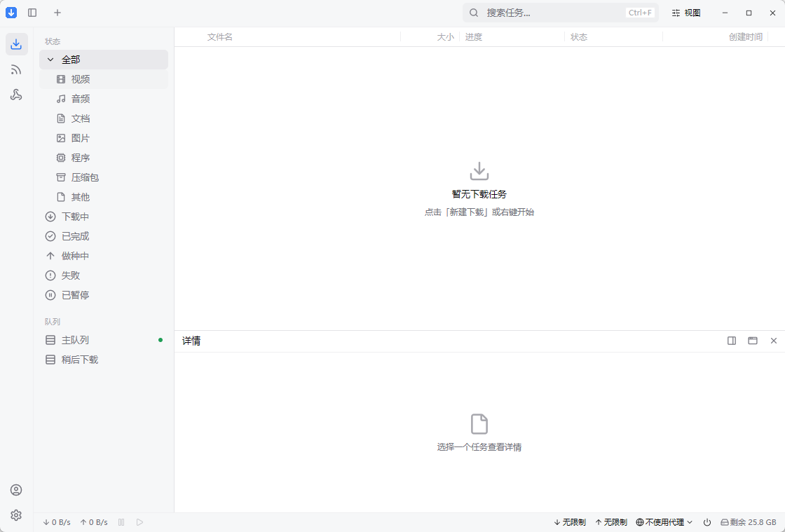Set download speed limit 无限制

[570, 522]
